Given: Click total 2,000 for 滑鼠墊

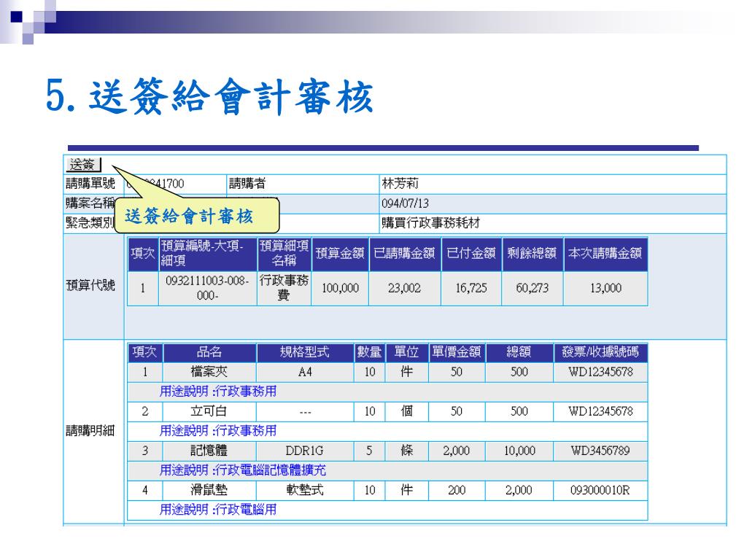Looking at the screenshot, I should tap(519, 490).
